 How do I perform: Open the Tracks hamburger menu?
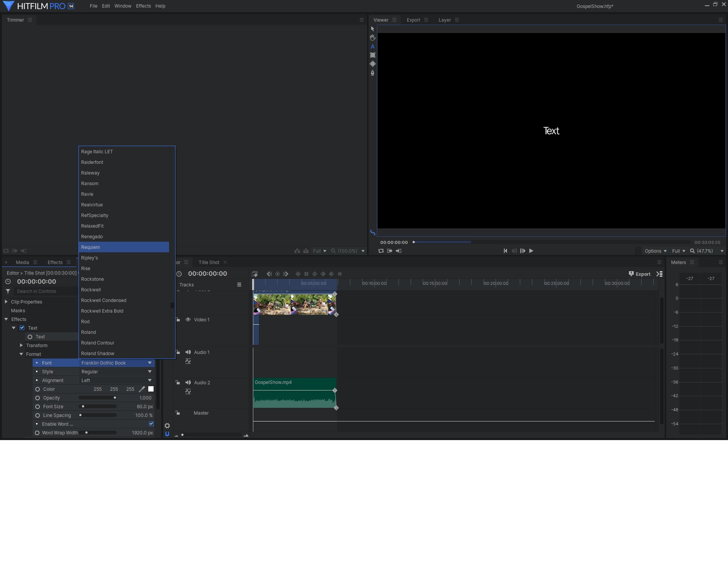click(239, 285)
